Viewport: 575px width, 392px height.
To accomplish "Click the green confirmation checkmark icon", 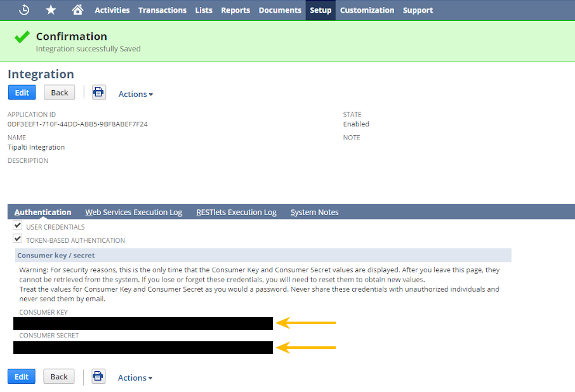I will pyautogui.click(x=21, y=37).
